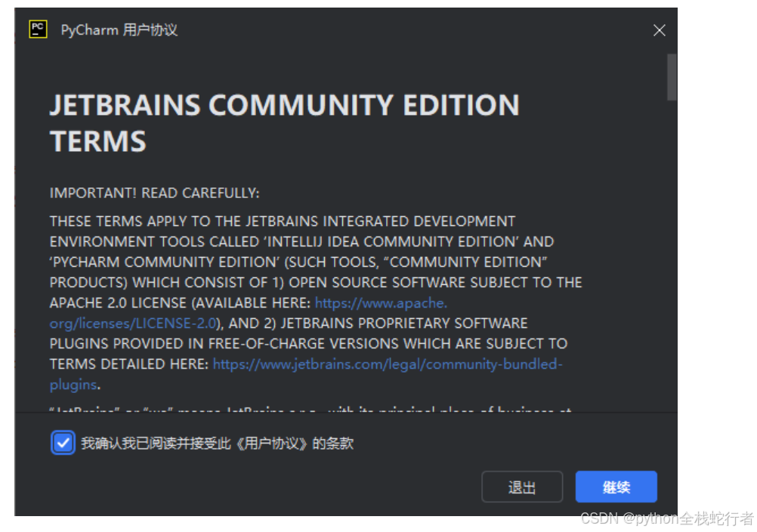Click the CSDN @python全栈蛇行者 watermark
Viewport: 757px width, 532px height.
(667, 518)
